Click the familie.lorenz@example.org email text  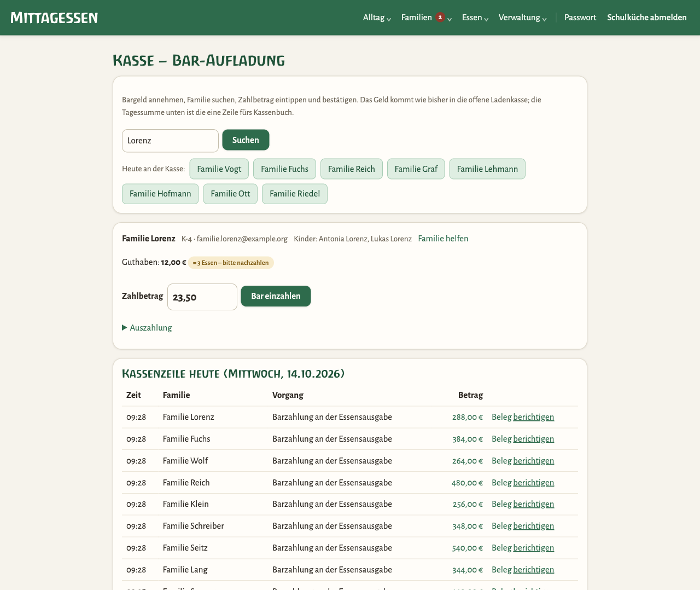pos(242,239)
